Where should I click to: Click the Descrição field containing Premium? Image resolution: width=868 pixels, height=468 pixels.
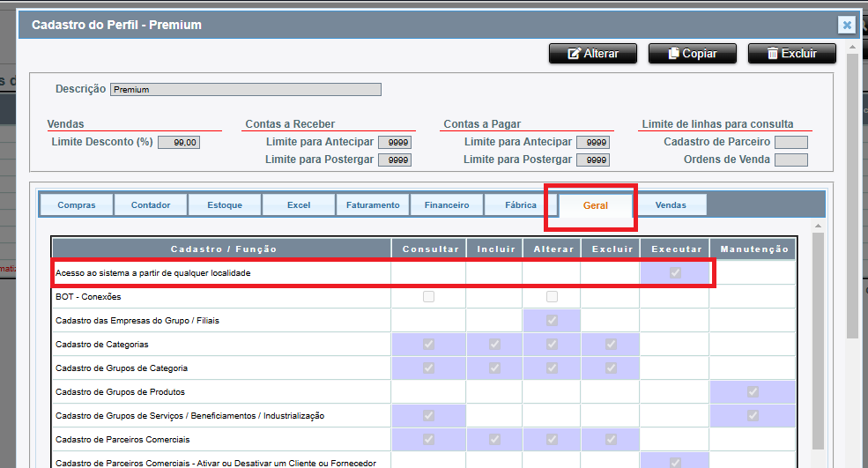tap(245, 89)
